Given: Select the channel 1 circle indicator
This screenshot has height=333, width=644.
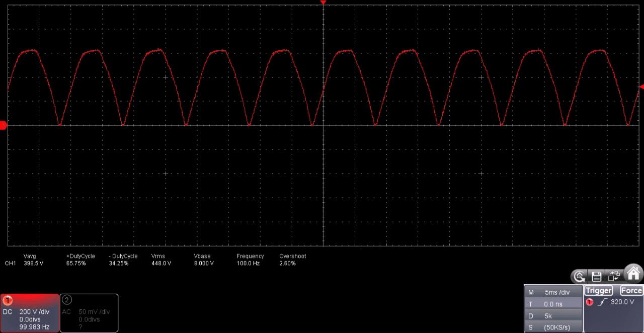Looking at the screenshot, I should (x=8, y=300).
